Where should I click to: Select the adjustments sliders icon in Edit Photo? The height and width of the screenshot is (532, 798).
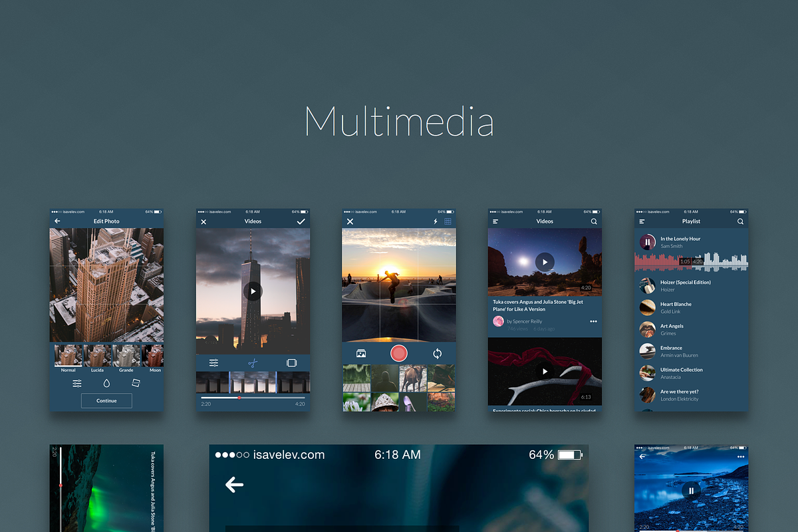click(x=77, y=383)
